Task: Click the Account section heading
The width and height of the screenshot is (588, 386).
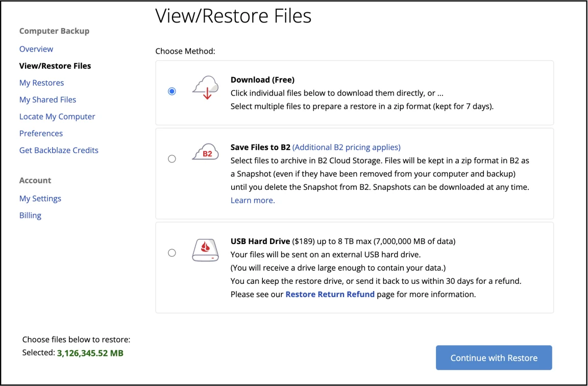Action: click(35, 180)
